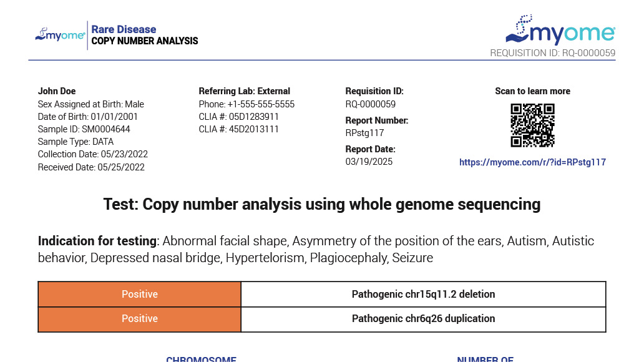Click the "Rare Disease" header title

point(124,29)
